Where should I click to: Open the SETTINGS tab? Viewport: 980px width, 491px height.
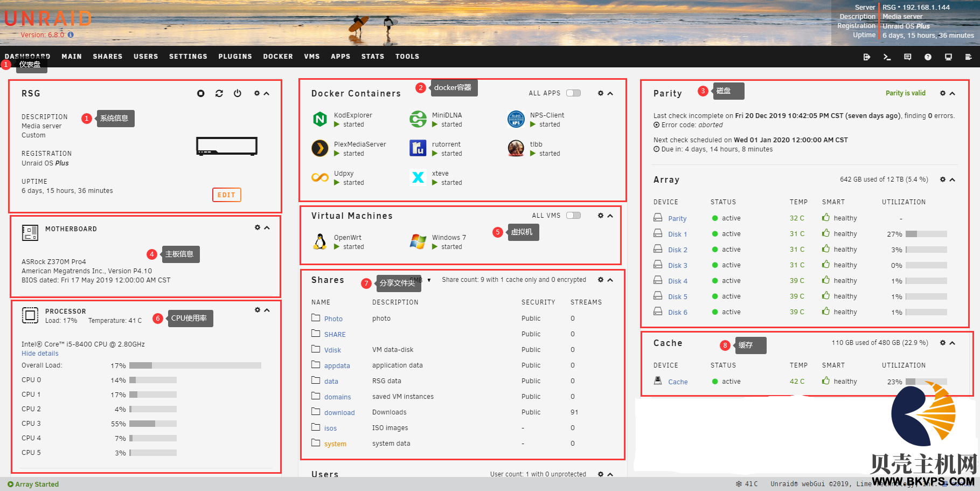coord(188,57)
